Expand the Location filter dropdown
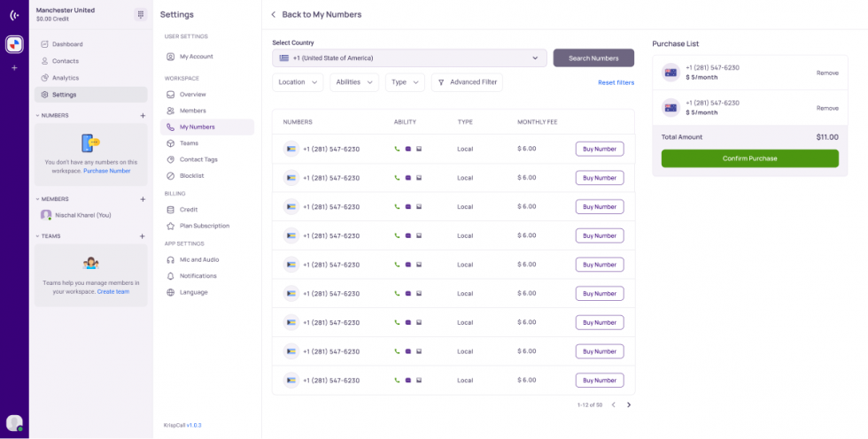868x439 pixels. tap(298, 82)
